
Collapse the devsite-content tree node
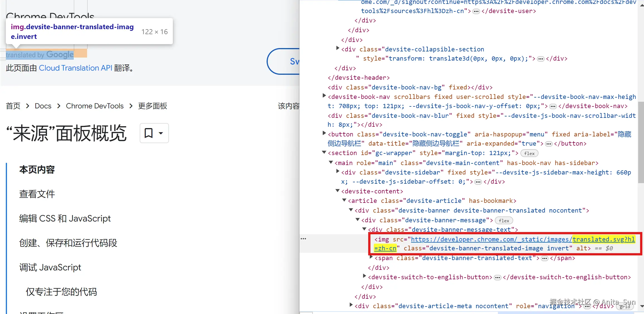coord(338,191)
